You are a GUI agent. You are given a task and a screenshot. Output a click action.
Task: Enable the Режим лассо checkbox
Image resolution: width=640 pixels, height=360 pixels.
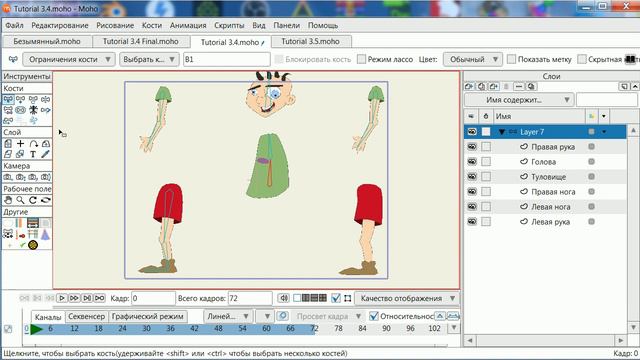click(x=361, y=59)
